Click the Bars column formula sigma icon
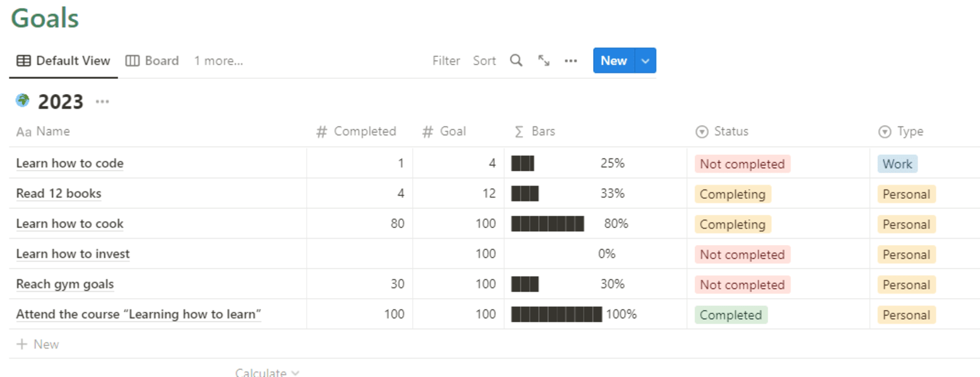Image resolution: width=980 pixels, height=377 pixels. pos(519,131)
